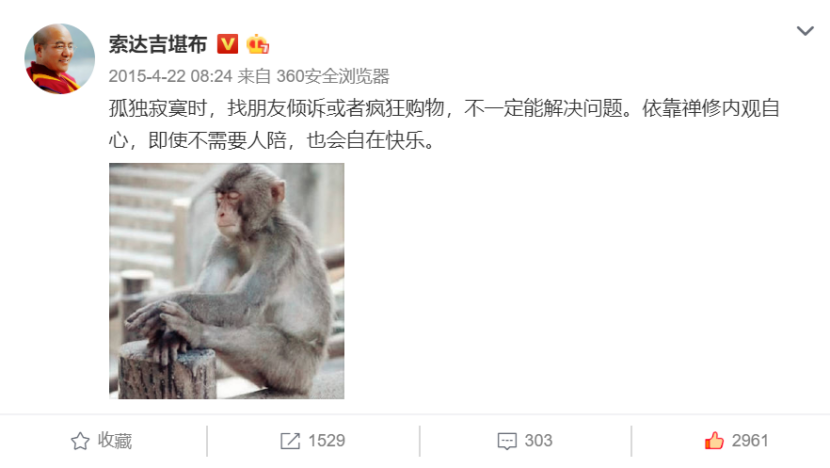
Task: Click the repost share icon
Action: point(290,441)
